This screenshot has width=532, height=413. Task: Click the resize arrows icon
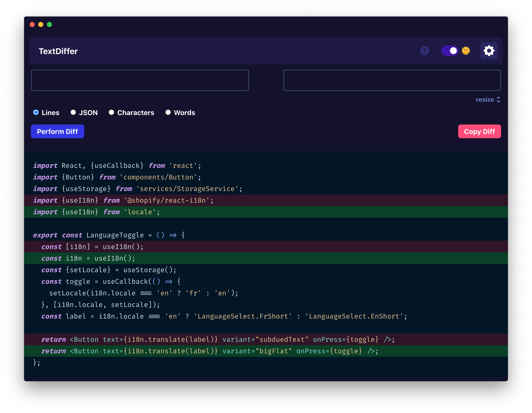tap(498, 100)
